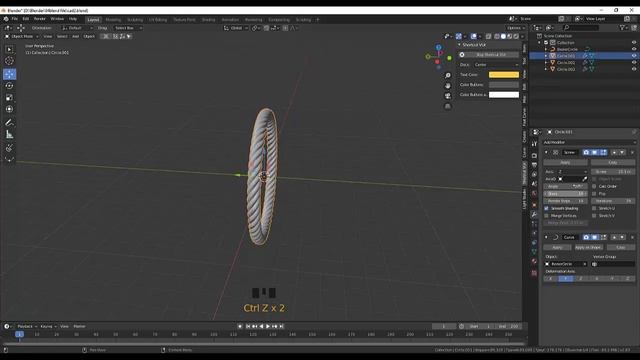Viewport: 640px width, 360px height.
Task: Toggle the Stretch V checkbox
Action: [x=594, y=216]
